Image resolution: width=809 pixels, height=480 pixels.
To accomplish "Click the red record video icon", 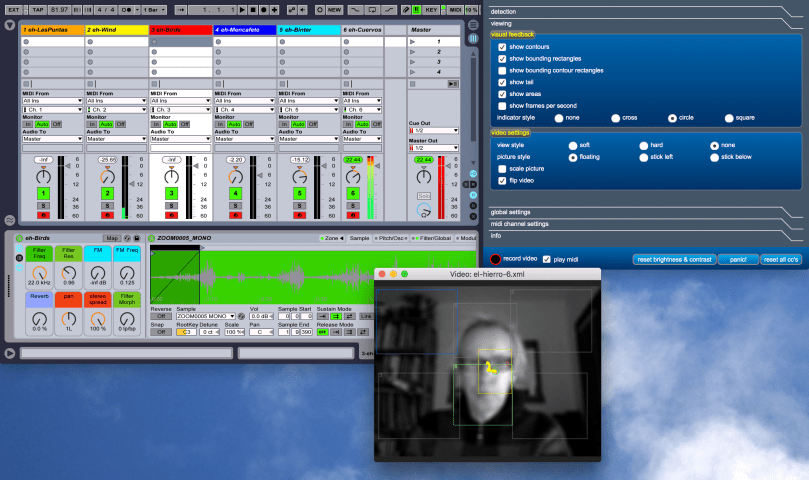I will click(495, 259).
